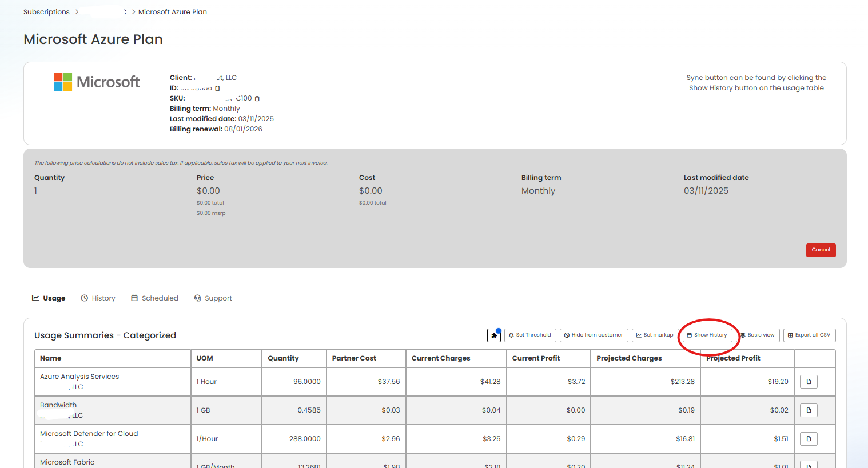Screen dimensions: 868x468
Task: Click the $1.51 projected profit value
Action: tap(781, 439)
